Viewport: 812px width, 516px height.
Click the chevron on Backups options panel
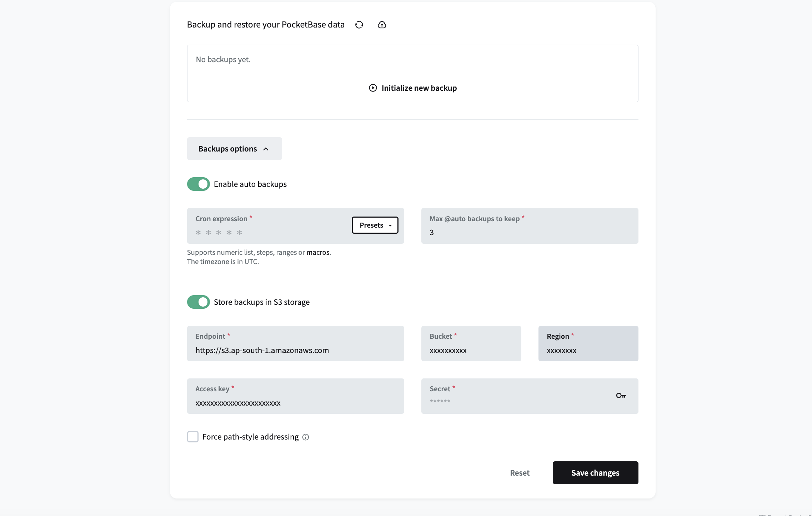click(x=266, y=149)
